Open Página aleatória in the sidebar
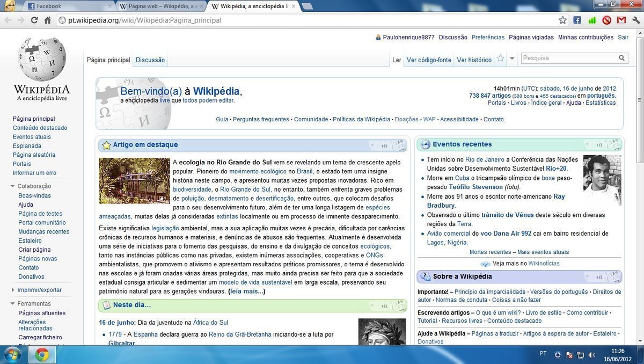The width and height of the screenshot is (644, 364). click(x=34, y=155)
